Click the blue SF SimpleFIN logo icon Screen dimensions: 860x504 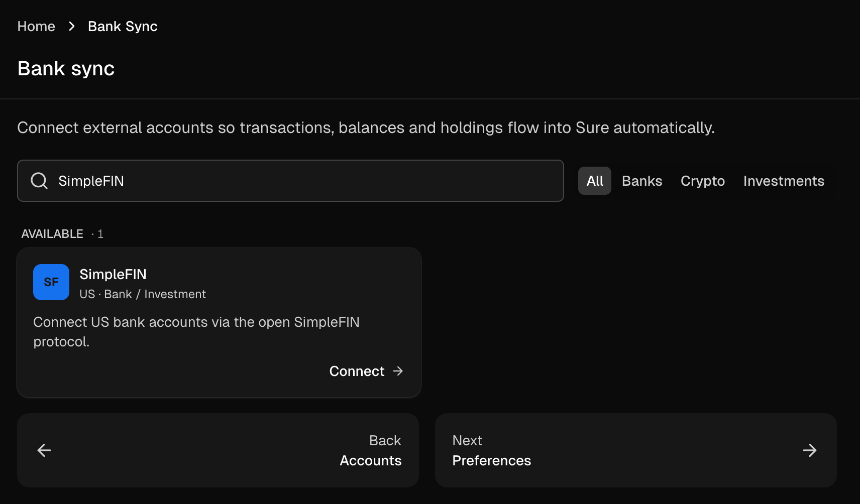tap(51, 282)
